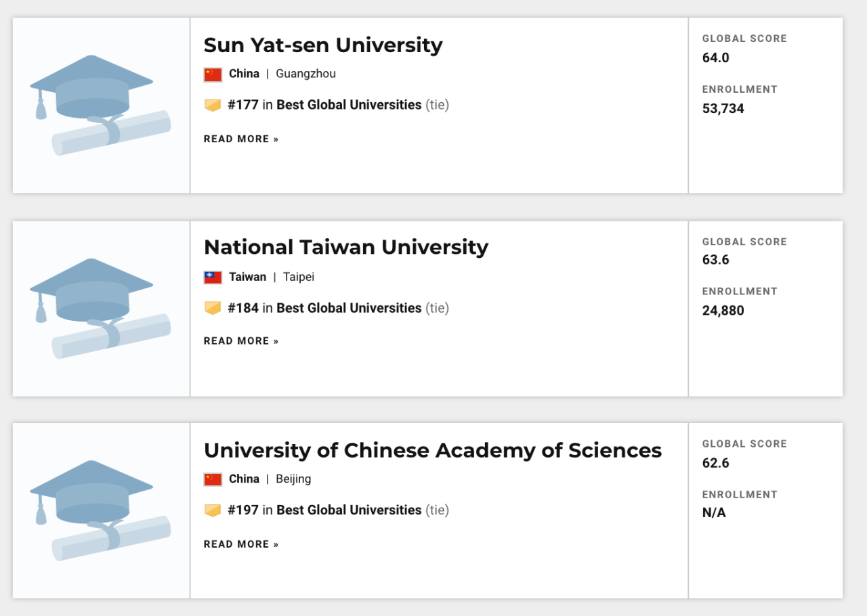Open Sun Yat-sen University title link
Viewport: 867px width, 616px height.
[323, 45]
